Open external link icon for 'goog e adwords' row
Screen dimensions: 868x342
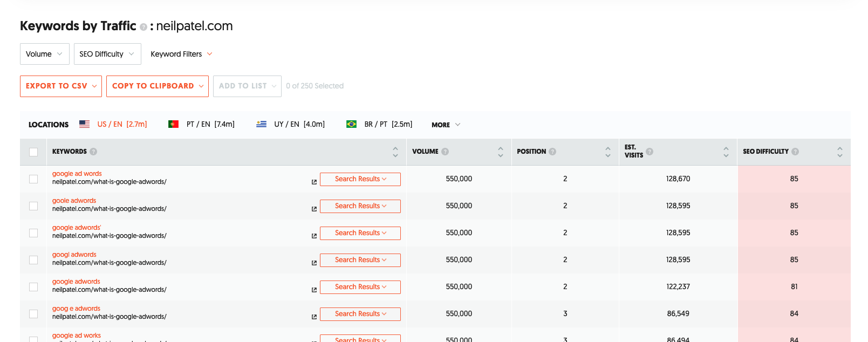314,317
